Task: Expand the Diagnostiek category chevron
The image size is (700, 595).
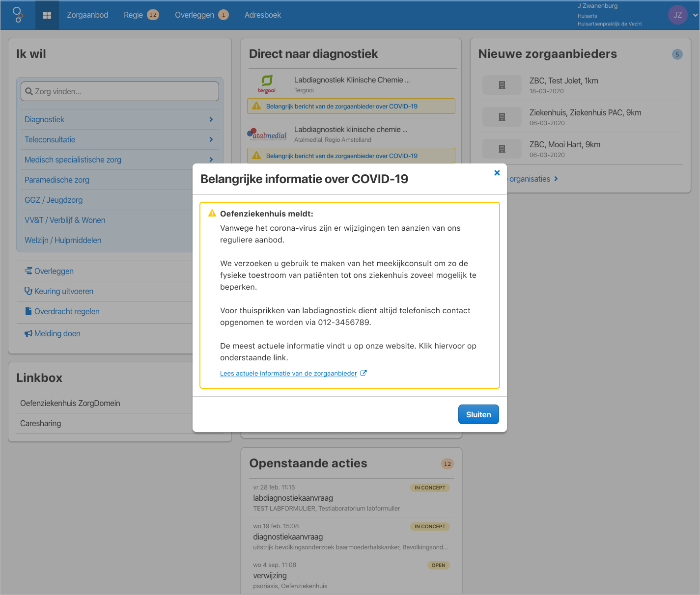Action: [x=211, y=119]
